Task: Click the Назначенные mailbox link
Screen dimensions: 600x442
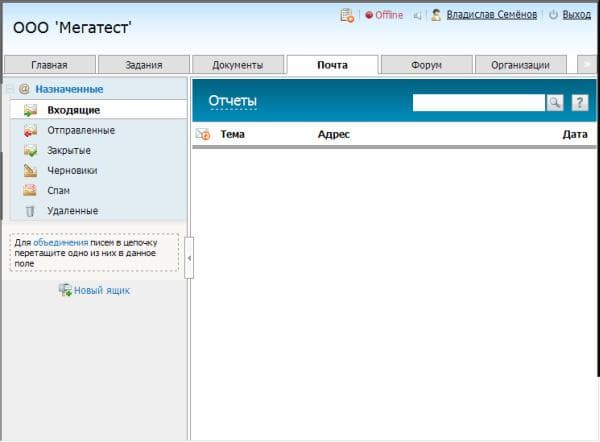Action: (x=69, y=89)
